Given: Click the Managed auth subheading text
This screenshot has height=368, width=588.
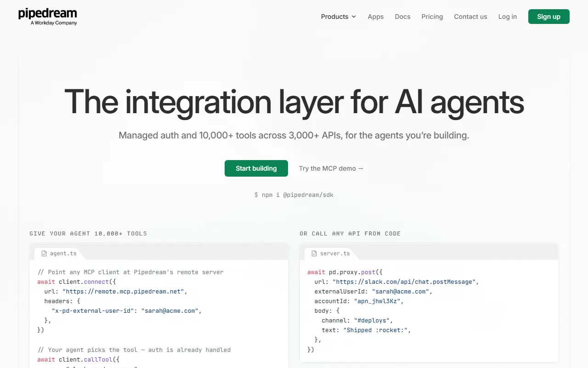Looking at the screenshot, I should click(x=294, y=136).
